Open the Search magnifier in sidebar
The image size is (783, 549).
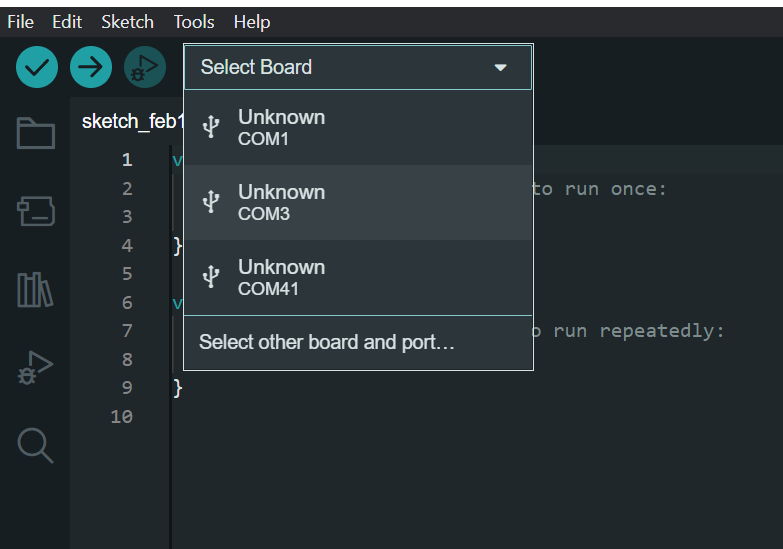coord(36,445)
